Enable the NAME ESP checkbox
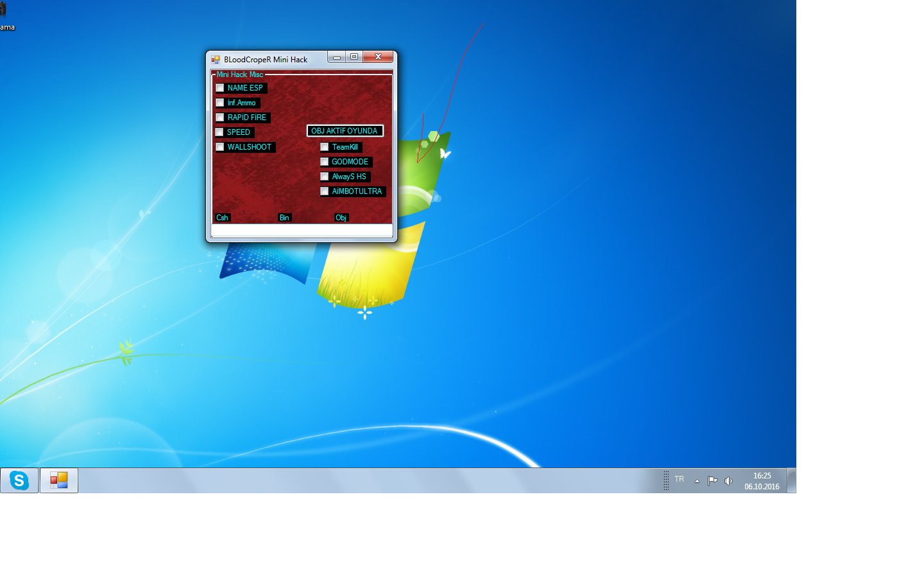 tap(220, 88)
